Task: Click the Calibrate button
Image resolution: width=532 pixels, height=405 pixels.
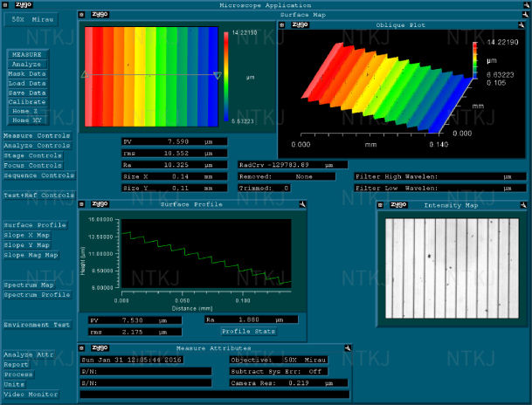Action: (27, 102)
